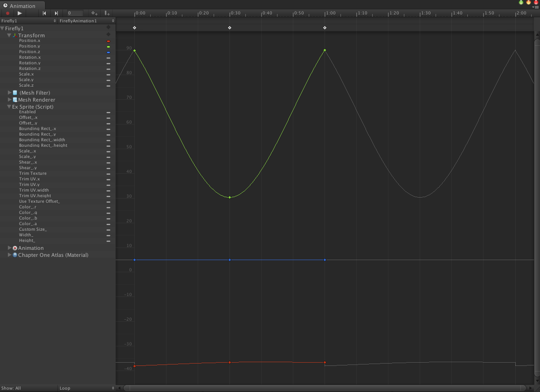Screen dimensions: 540x392
Task: Select the Position.z property row
Action: (57, 52)
